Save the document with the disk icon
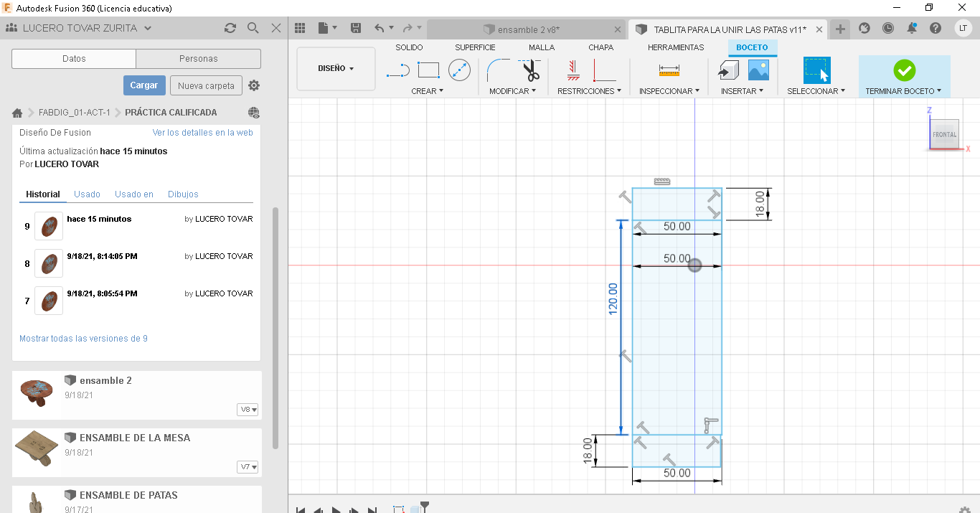This screenshot has height=513, width=980. coord(355,28)
